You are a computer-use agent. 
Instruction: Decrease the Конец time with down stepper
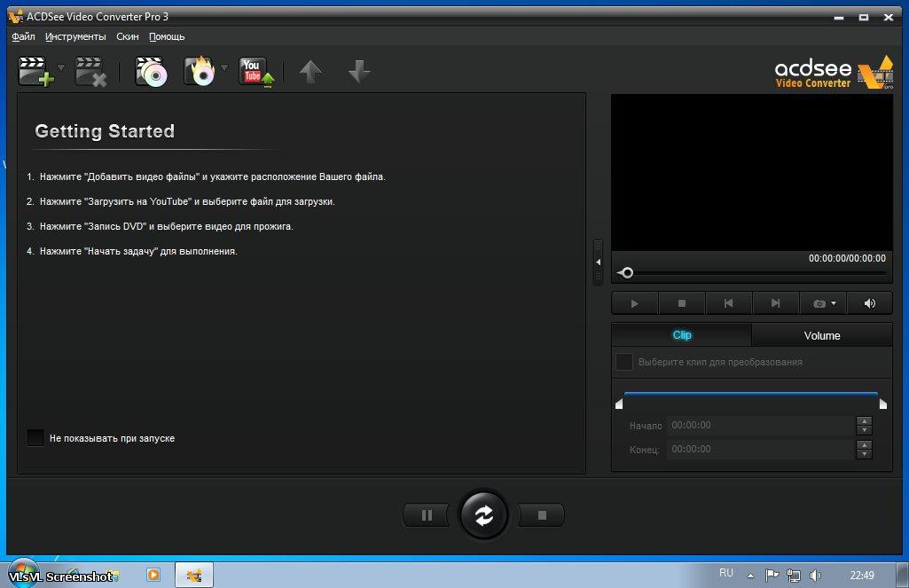tap(864, 454)
